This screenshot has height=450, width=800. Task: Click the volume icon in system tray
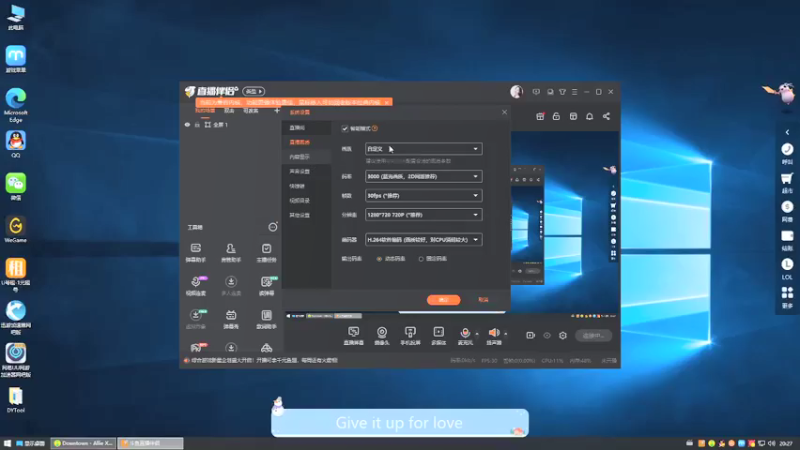point(771,443)
